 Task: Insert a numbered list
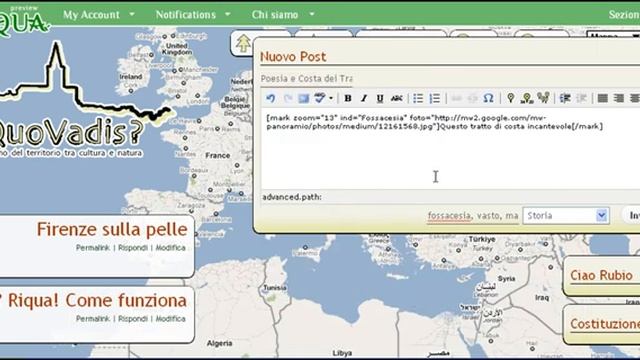[x=435, y=98]
